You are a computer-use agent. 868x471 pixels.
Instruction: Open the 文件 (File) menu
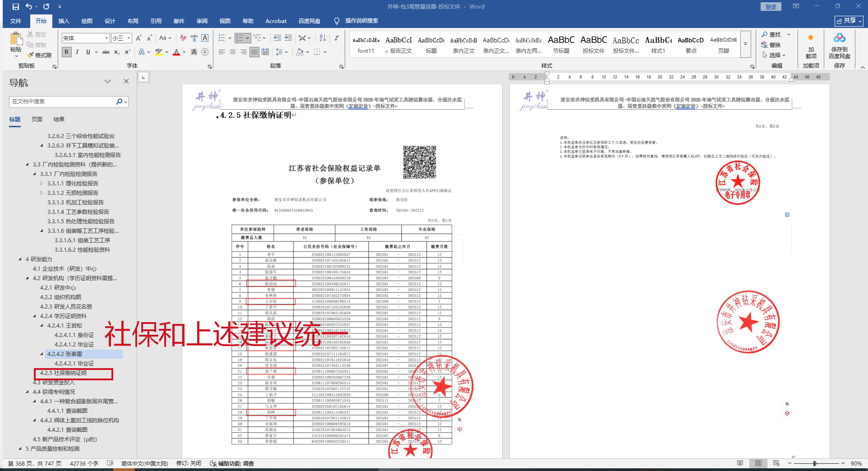[x=16, y=21]
